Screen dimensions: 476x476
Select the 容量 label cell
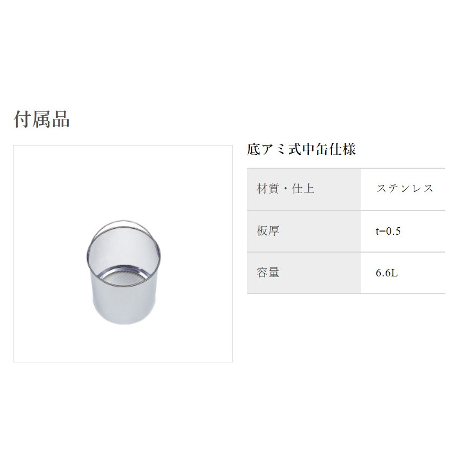click(x=304, y=273)
